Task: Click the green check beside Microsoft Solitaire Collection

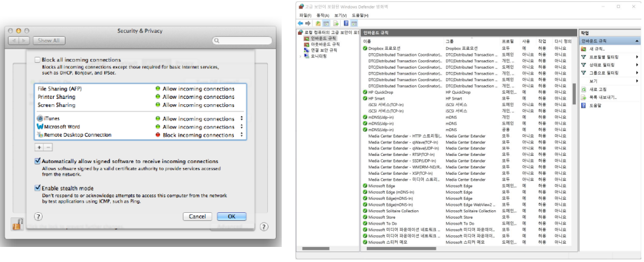Action: pos(365,211)
